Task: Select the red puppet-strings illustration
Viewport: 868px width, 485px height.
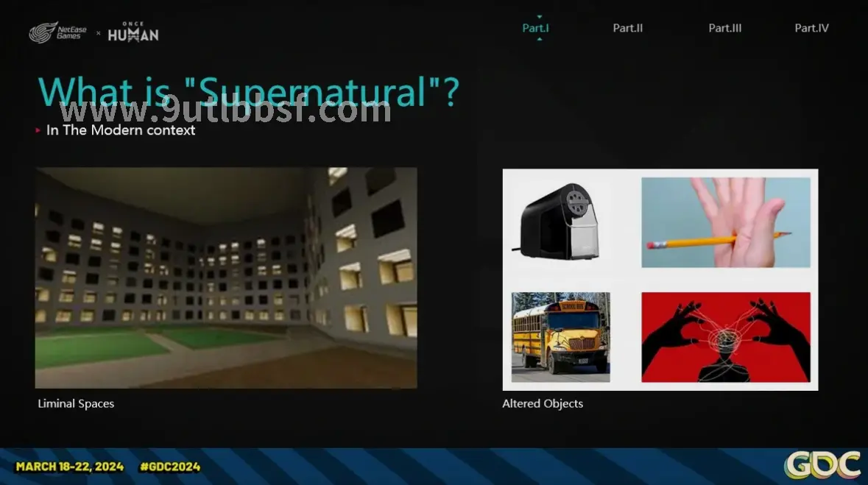Action: [x=725, y=337]
